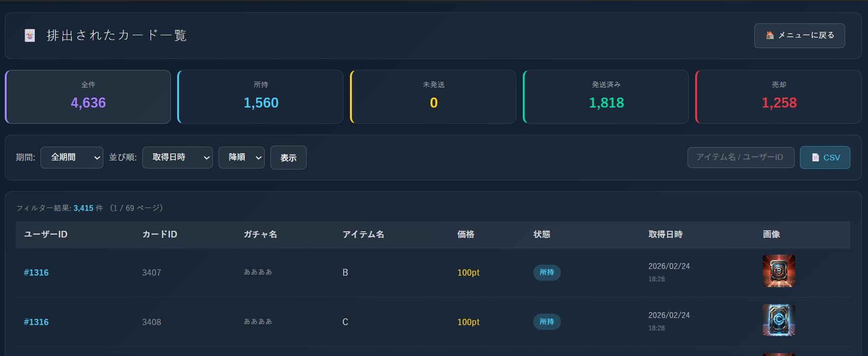
Task: Select the 所持 stat card showing 1,560
Action: tap(260, 97)
